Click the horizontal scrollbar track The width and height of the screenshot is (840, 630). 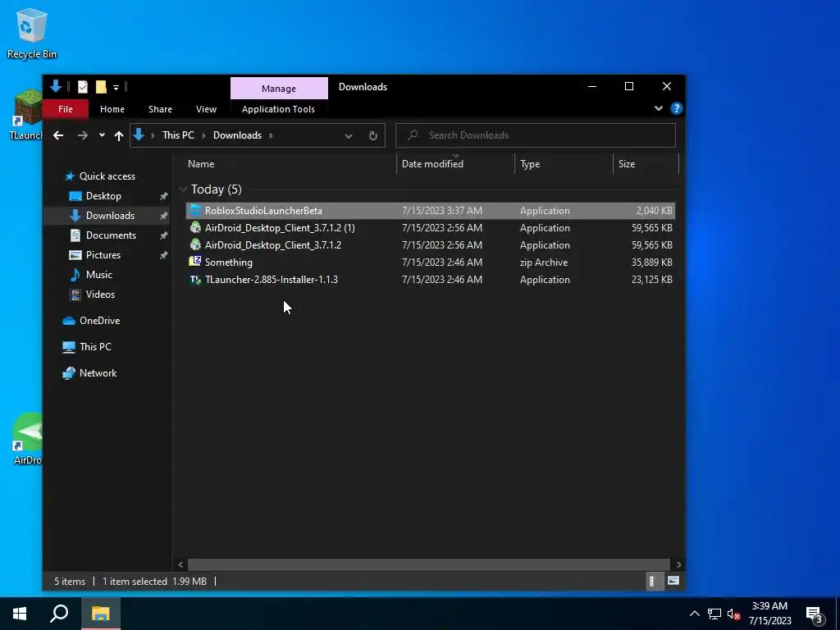pos(428,564)
